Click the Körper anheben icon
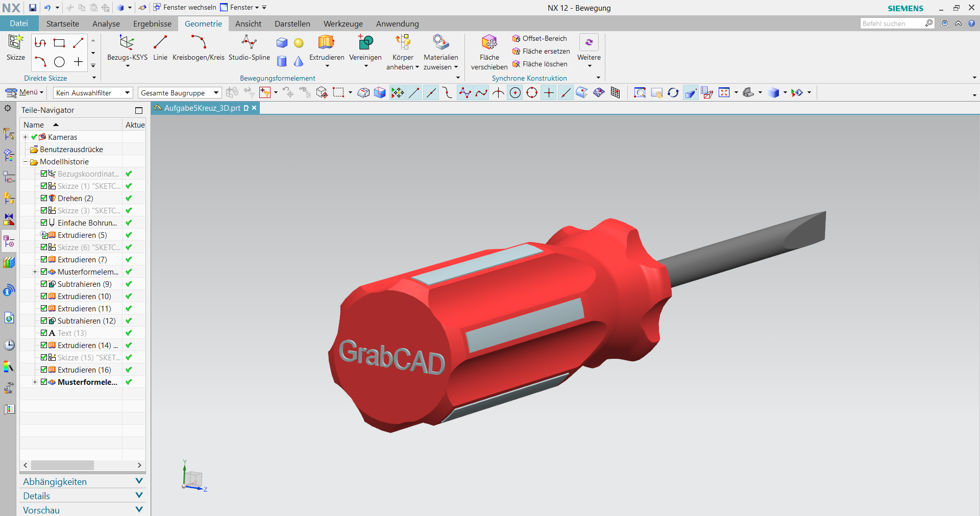 coord(403,42)
